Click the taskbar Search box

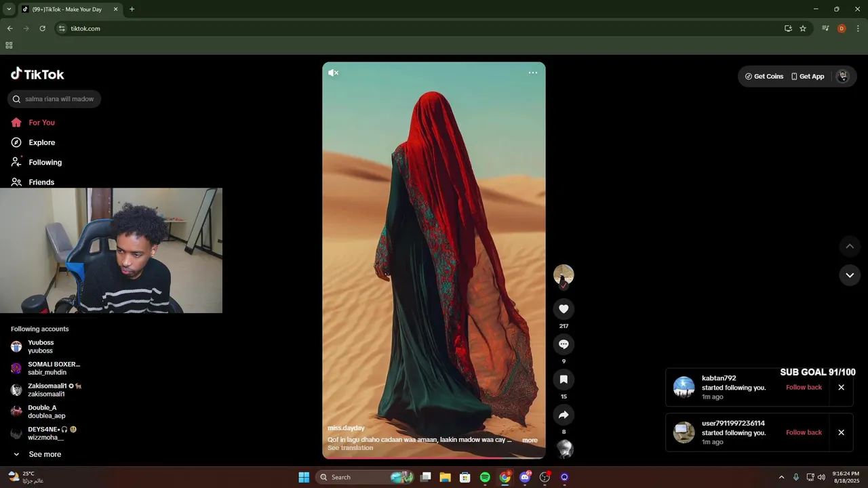pyautogui.click(x=365, y=477)
